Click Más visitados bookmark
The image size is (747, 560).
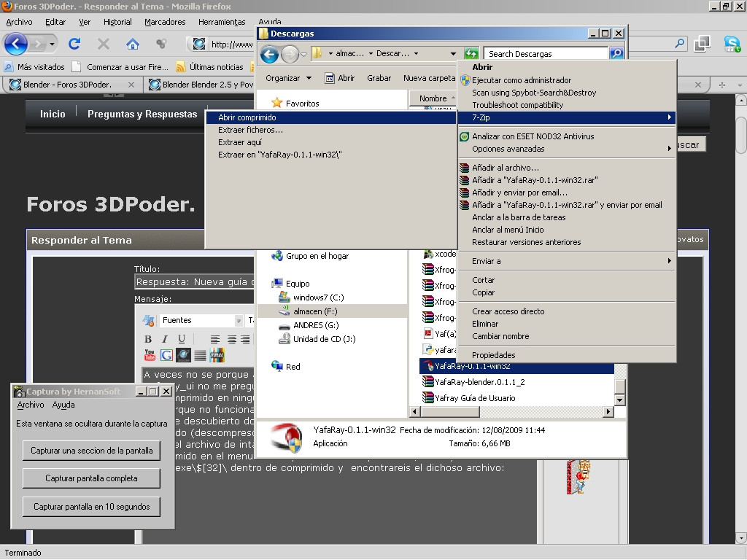pos(34,67)
